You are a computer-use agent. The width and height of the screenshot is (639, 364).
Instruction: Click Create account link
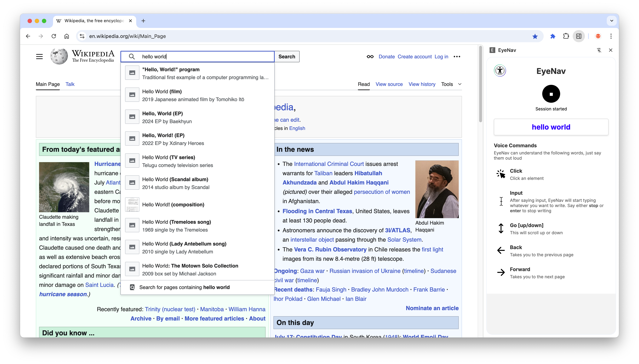tap(414, 57)
